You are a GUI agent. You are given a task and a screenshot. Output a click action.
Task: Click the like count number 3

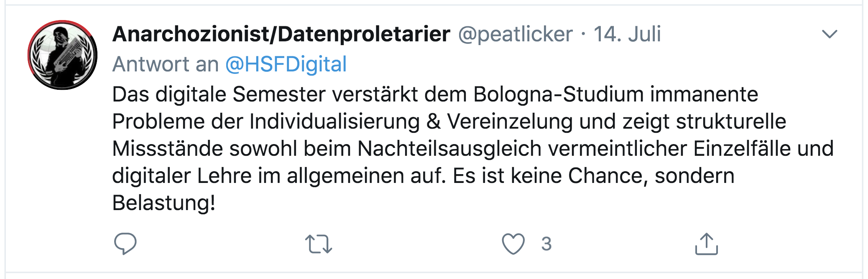coord(546,244)
